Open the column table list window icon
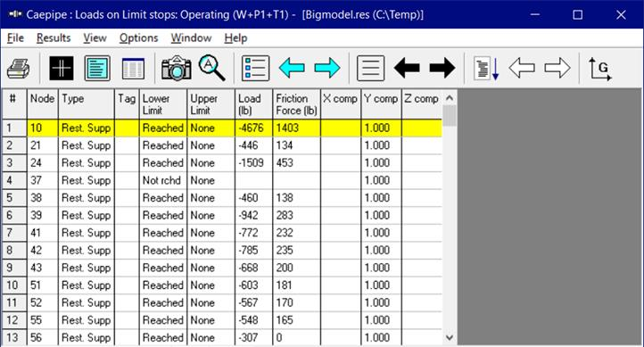This screenshot has height=347, width=644. [x=133, y=68]
